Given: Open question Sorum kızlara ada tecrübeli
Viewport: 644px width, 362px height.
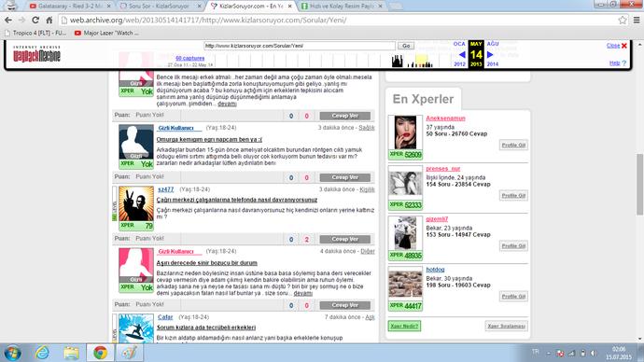Looking at the screenshot, I should (x=206, y=327).
